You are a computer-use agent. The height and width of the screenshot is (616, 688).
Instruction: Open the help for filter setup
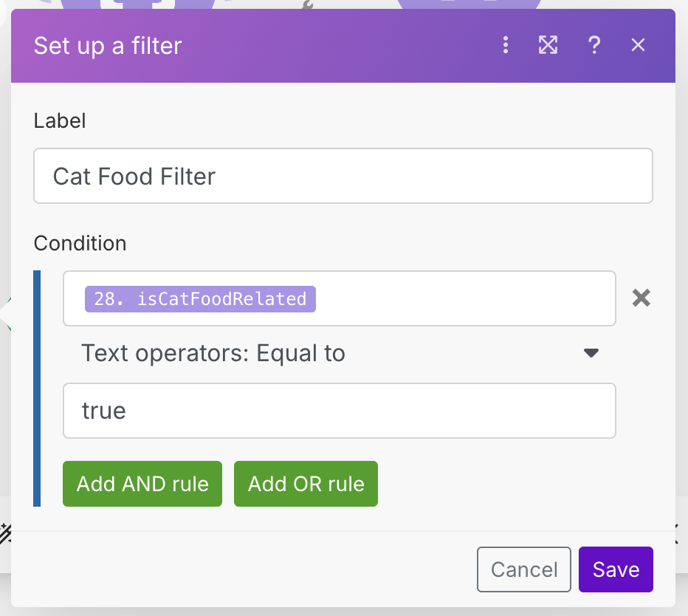pos(594,45)
